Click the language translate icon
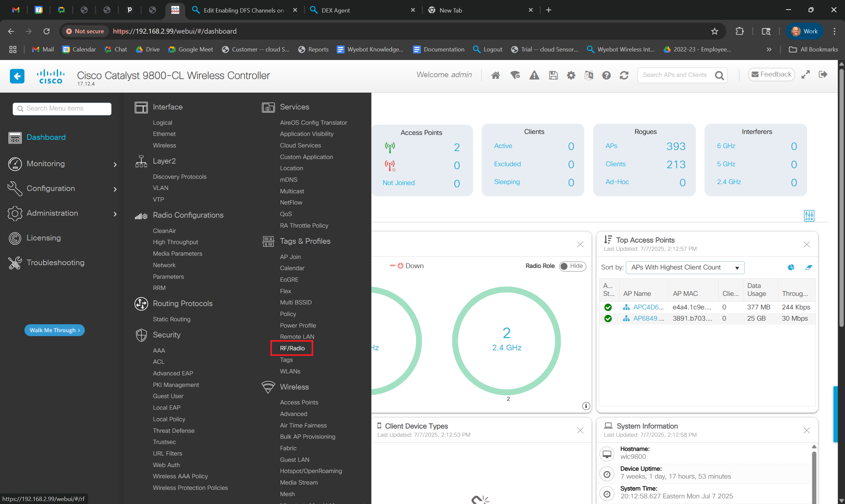This screenshot has height=504, width=845. pos(589,75)
